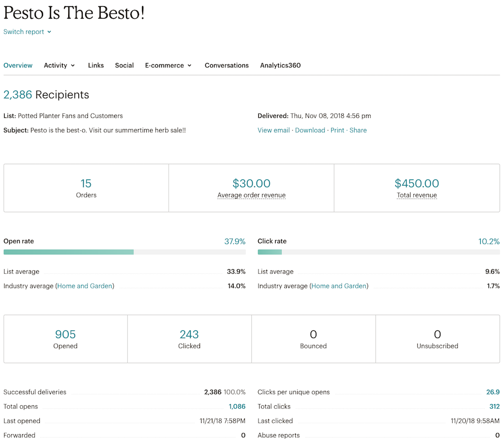Open the Analytics360 tab
The image size is (504, 444).
click(280, 66)
